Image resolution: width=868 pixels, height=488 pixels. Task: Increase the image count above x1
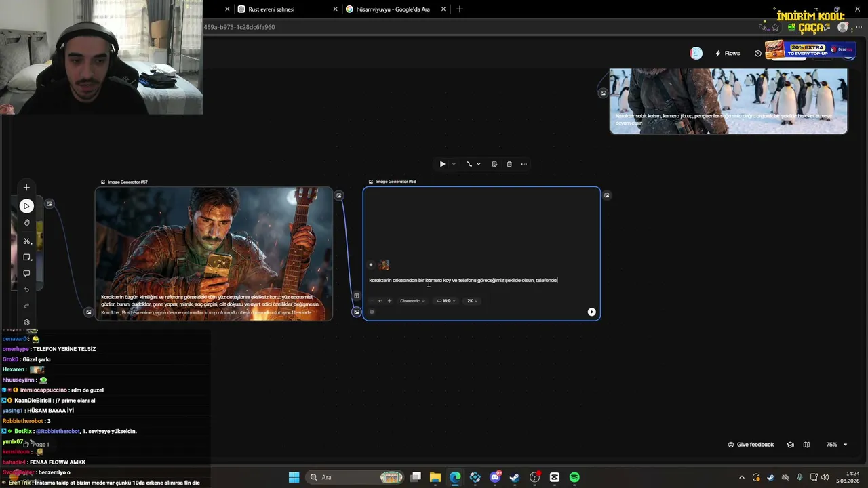click(x=389, y=301)
